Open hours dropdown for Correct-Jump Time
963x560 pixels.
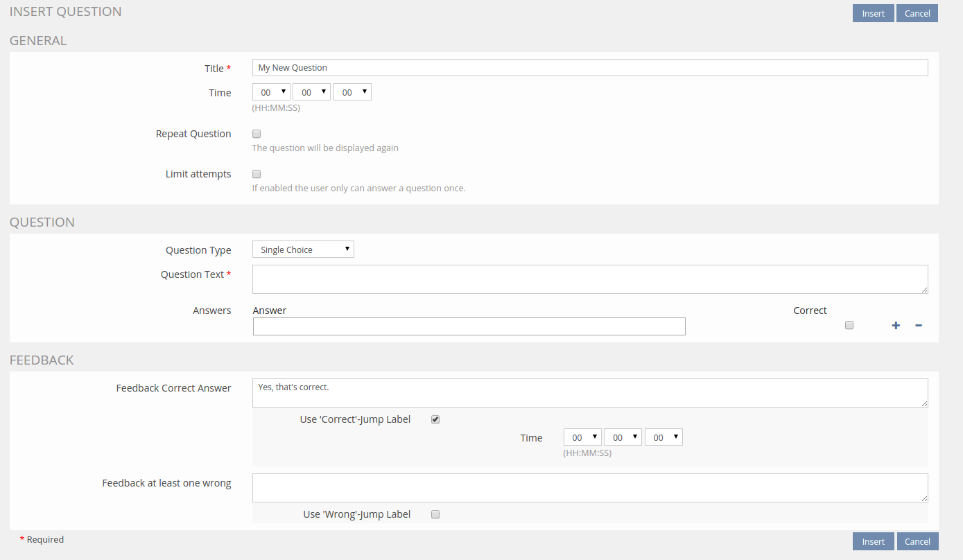click(x=582, y=437)
